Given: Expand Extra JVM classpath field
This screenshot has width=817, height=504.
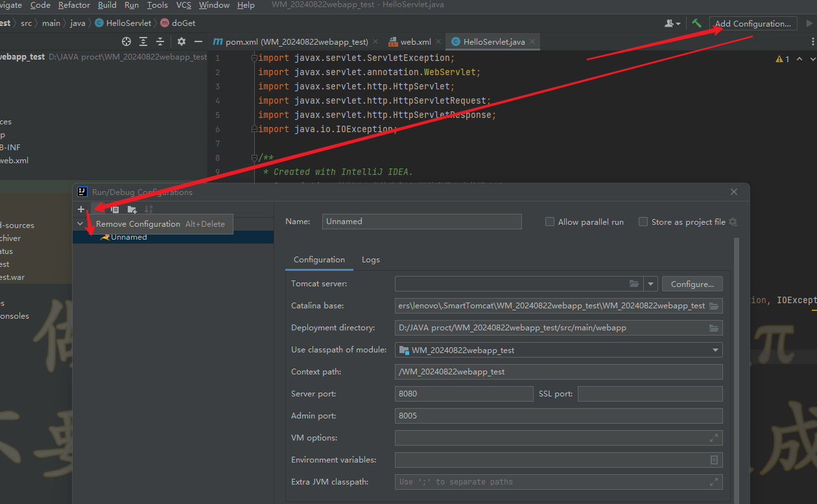Looking at the screenshot, I should [x=714, y=482].
